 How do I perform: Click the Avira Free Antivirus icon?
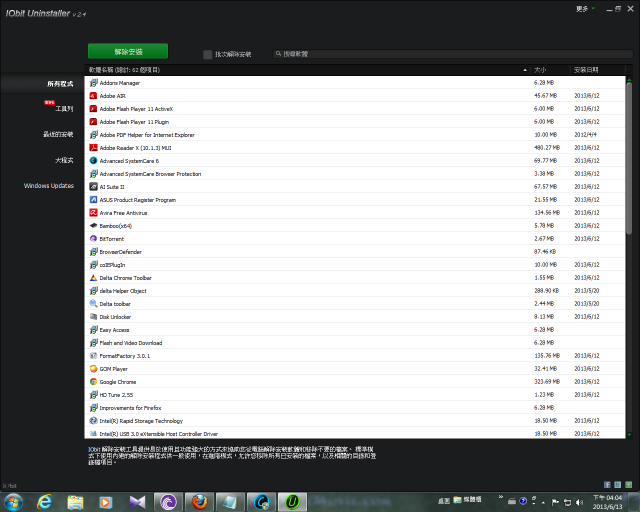(93, 213)
